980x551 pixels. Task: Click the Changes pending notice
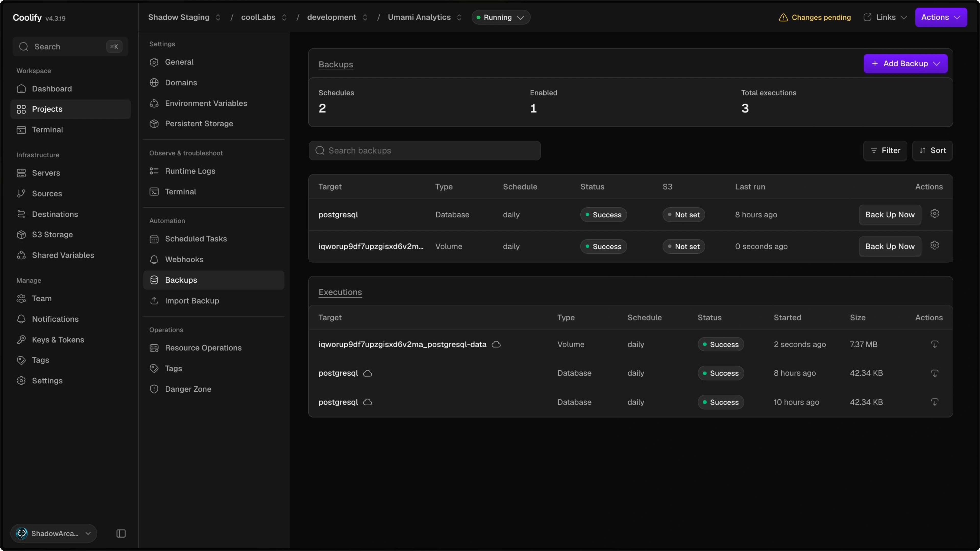815,18
